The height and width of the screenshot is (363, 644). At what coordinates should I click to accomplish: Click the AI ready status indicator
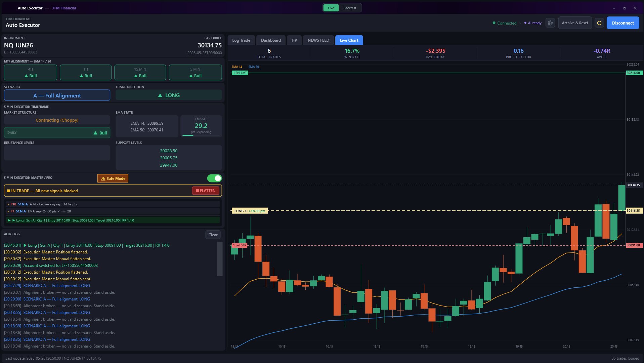pyautogui.click(x=533, y=23)
